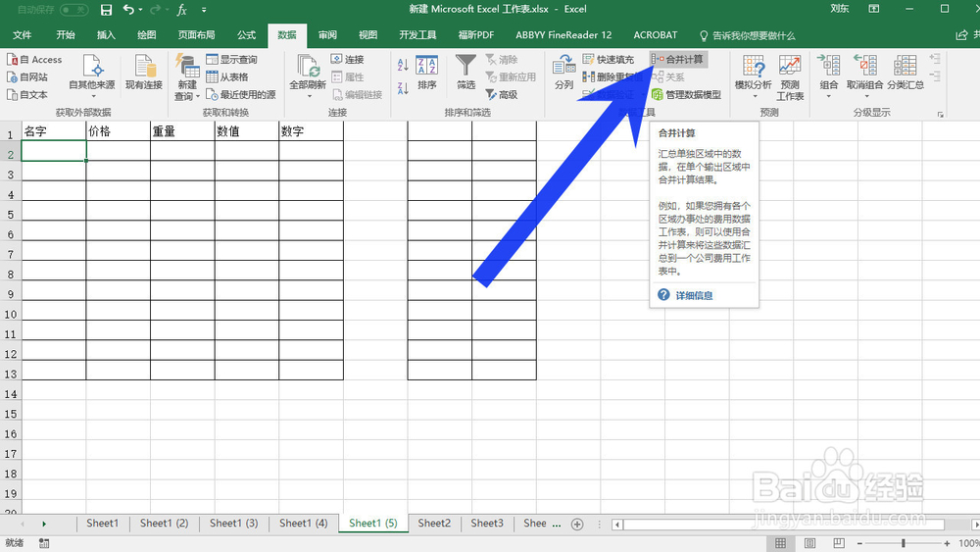
Task: Open the 开发工具 ribbon tab
Action: coord(417,35)
